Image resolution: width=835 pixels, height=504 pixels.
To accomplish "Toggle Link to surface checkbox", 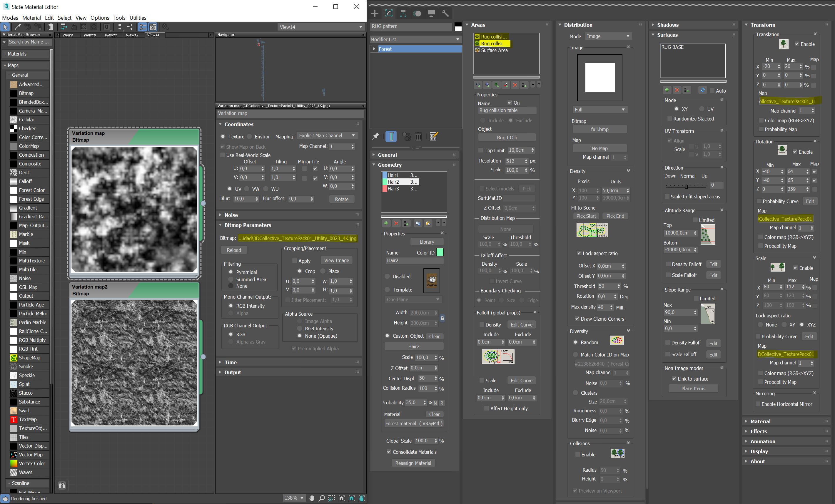I will 674,379.
